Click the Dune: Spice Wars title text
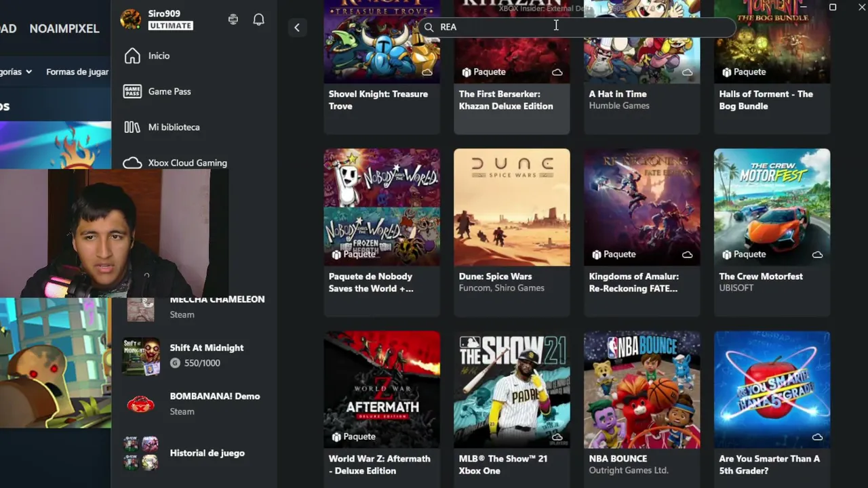Image resolution: width=868 pixels, height=488 pixels. point(496,277)
